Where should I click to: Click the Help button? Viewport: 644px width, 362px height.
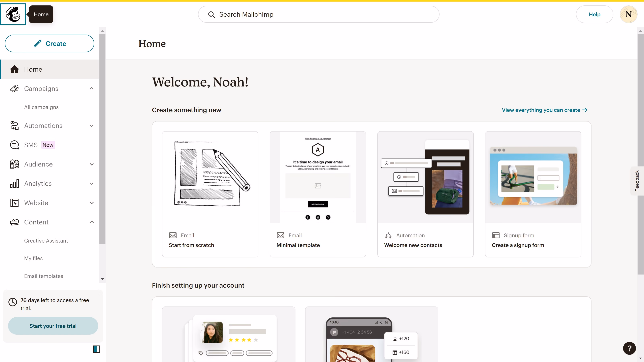[594, 14]
